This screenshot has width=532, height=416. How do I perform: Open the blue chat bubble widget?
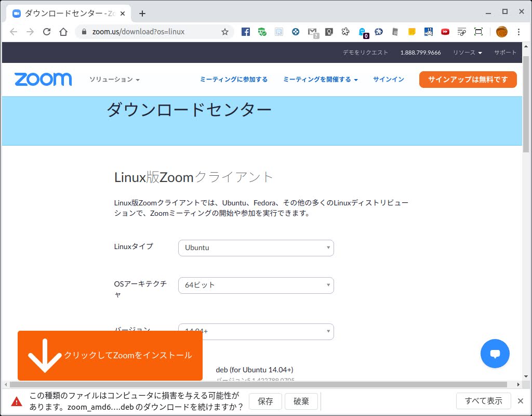coord(495,354)
